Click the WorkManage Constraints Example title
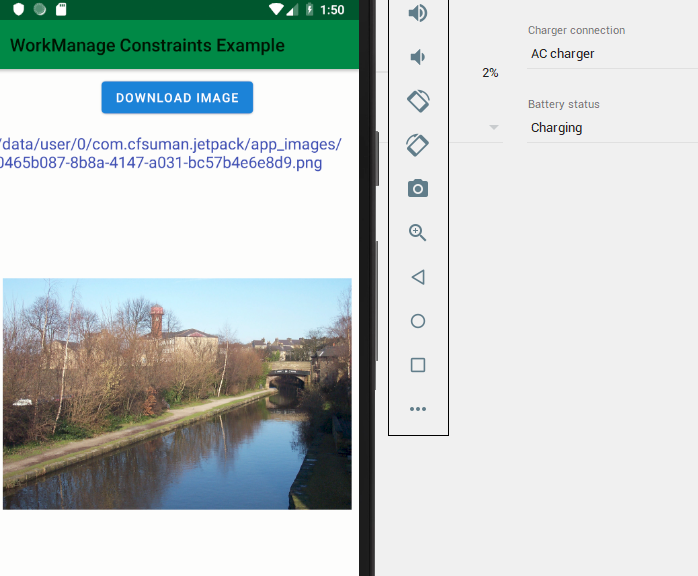Screen dimensions: 698x576 pyautogui.click(x=147, y=45)
